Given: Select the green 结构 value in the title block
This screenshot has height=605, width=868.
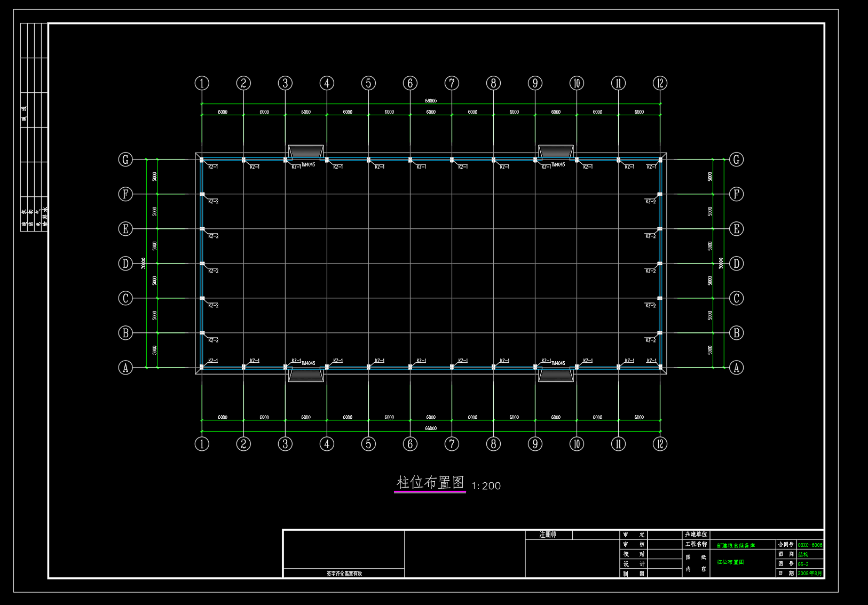Looking at the screenshot, I should [x=803, y=555].
